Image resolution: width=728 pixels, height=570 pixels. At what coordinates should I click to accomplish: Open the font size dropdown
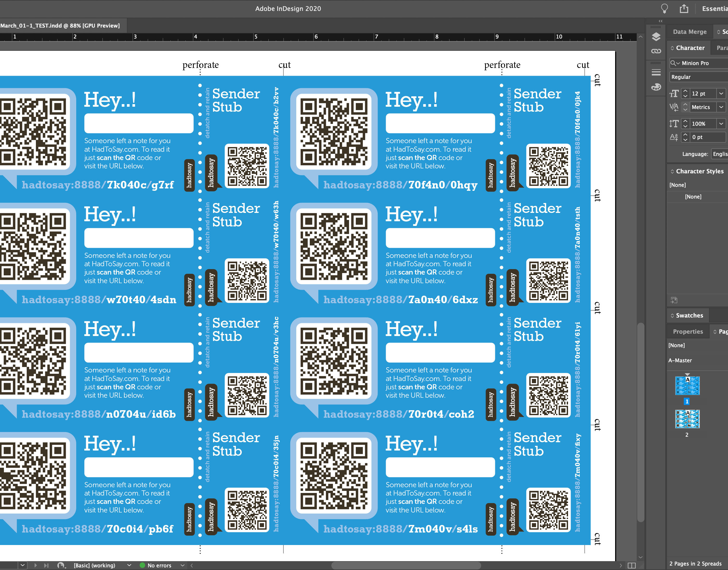[x=721, y=93]
